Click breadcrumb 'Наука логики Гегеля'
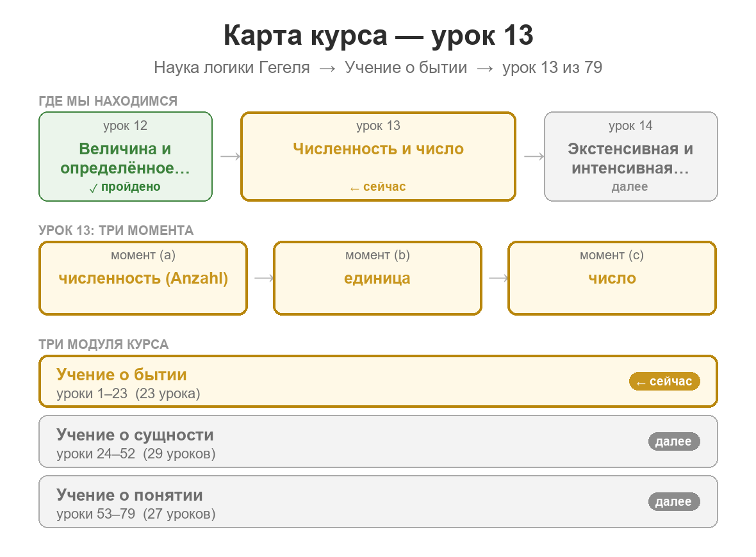Screen dimensions: 756x557 point(232,67)
